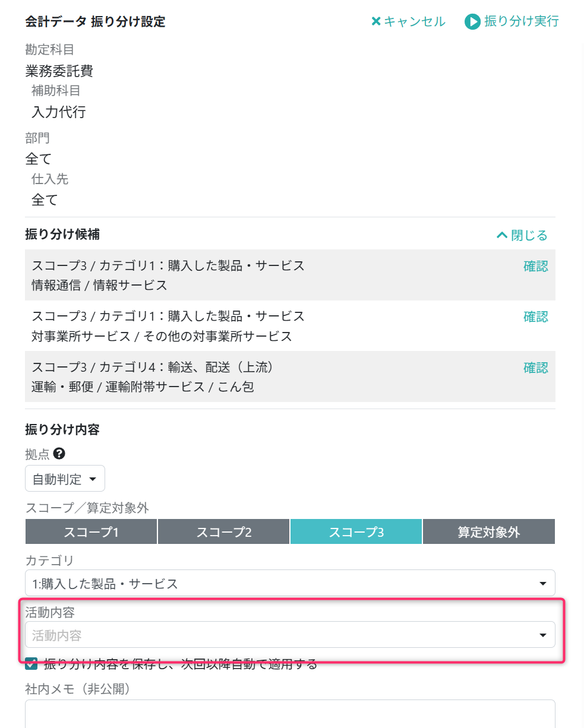Click 確認 for 情報通信 / 情報サービス candidate
This screenshot has width=584, height=728.
tap(535, 267)
